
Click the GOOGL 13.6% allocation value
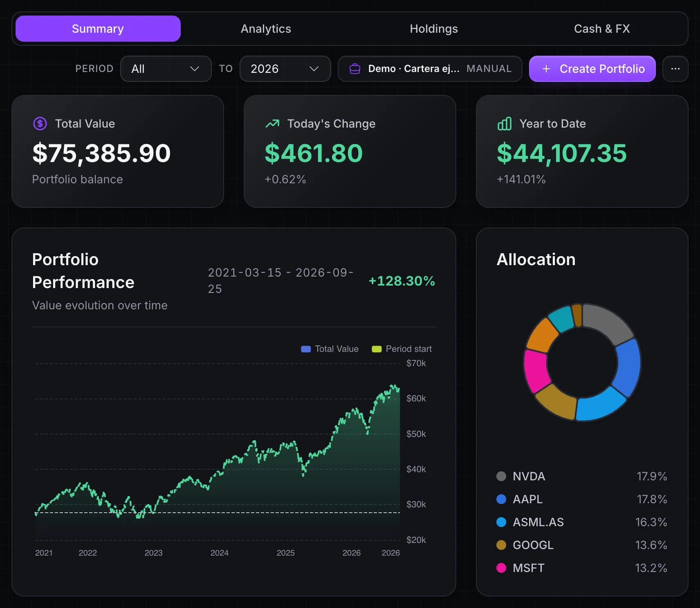click(x=651, y=545)
